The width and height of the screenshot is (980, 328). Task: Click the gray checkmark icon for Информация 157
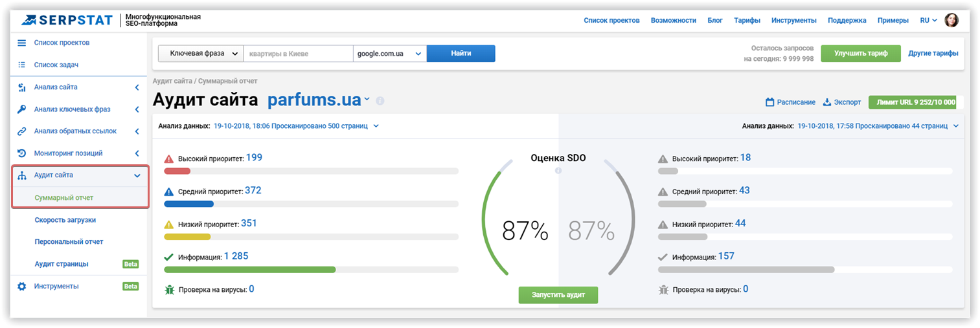(x=663, y=257)
